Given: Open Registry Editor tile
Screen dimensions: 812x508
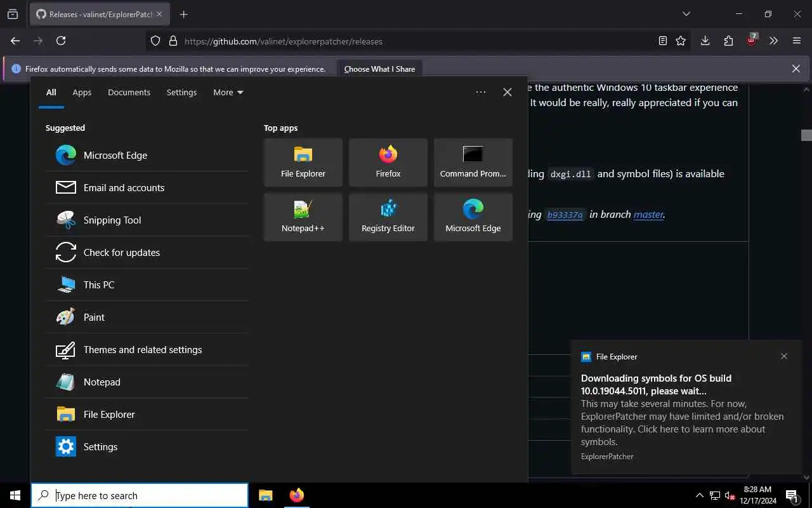Looking at the screenshot, I should click(x=388, y=217).
